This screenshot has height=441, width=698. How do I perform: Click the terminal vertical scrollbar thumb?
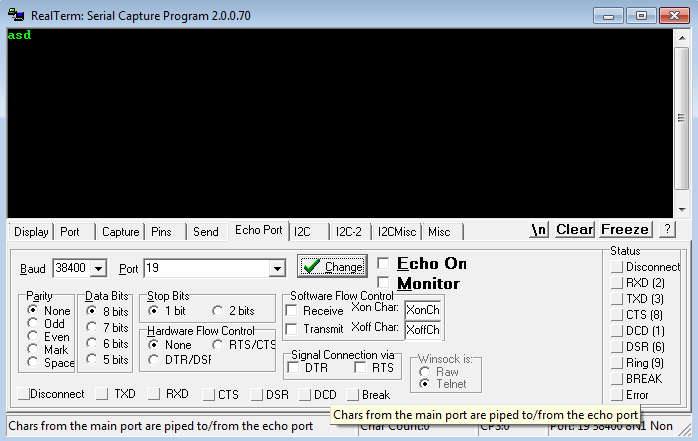pyautogui.click(x=682, y=118)
